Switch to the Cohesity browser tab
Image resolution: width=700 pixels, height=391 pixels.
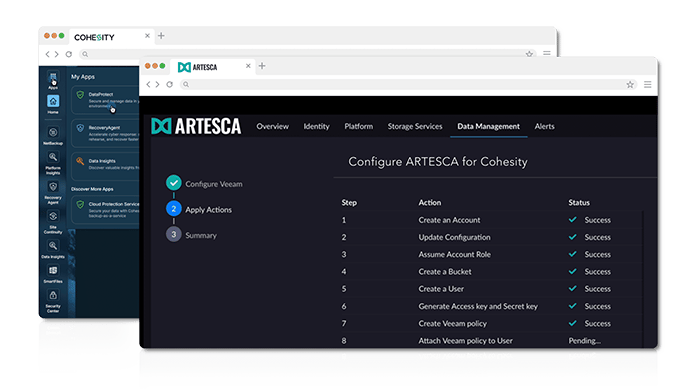click(111, 37)
